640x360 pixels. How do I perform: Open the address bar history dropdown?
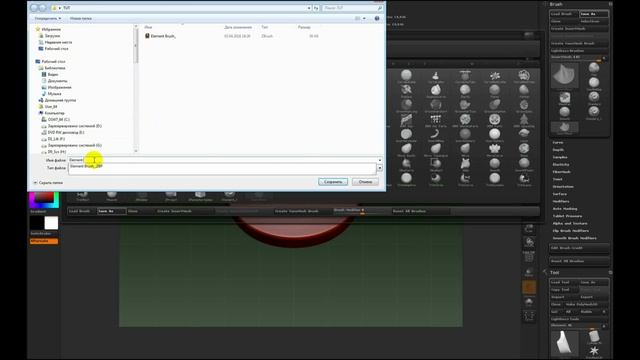[x=309, y=8]
